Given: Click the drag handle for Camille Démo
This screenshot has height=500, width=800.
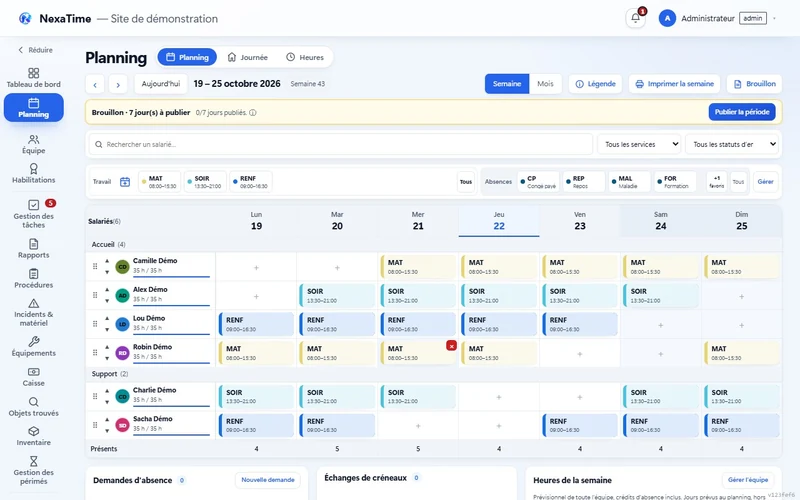Looking at the screenshot, I should tap(95, 266).
